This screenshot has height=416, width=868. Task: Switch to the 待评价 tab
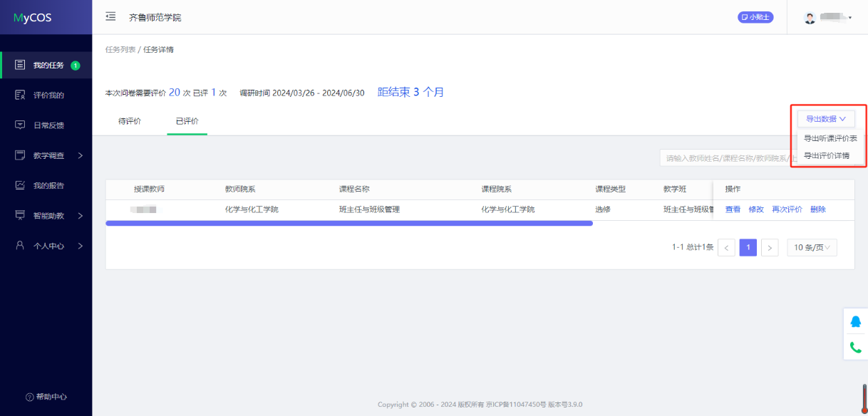130,121
